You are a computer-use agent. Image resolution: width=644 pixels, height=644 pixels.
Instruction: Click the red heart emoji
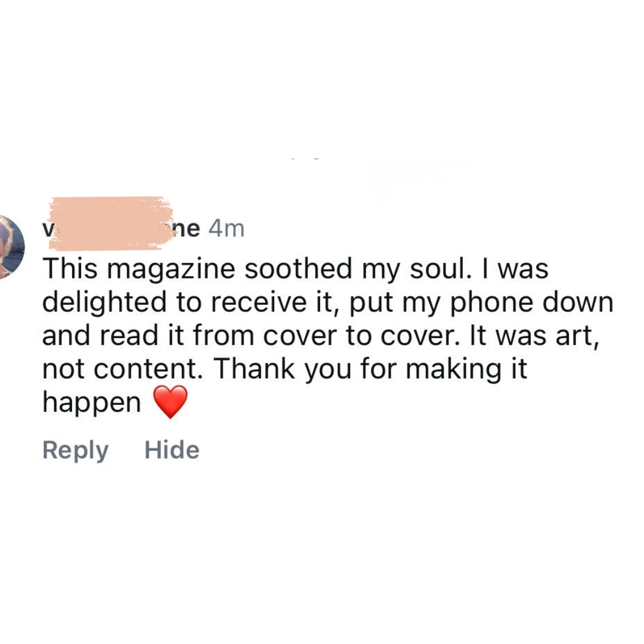click(170, 402)
